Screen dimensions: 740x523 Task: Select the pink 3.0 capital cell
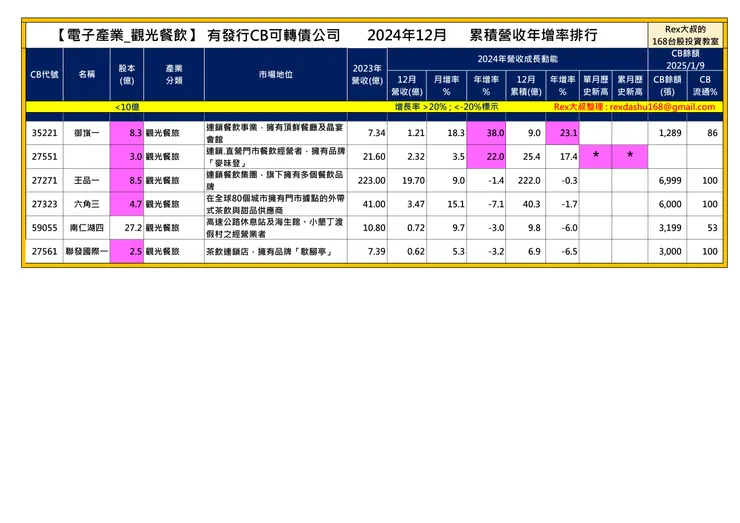(x=126, y=157)
